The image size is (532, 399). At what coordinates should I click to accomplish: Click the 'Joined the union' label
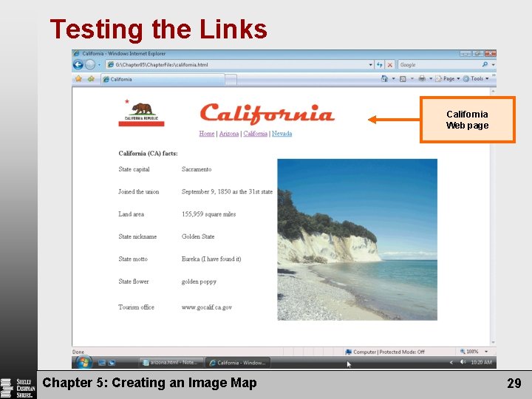click(139, 191)
